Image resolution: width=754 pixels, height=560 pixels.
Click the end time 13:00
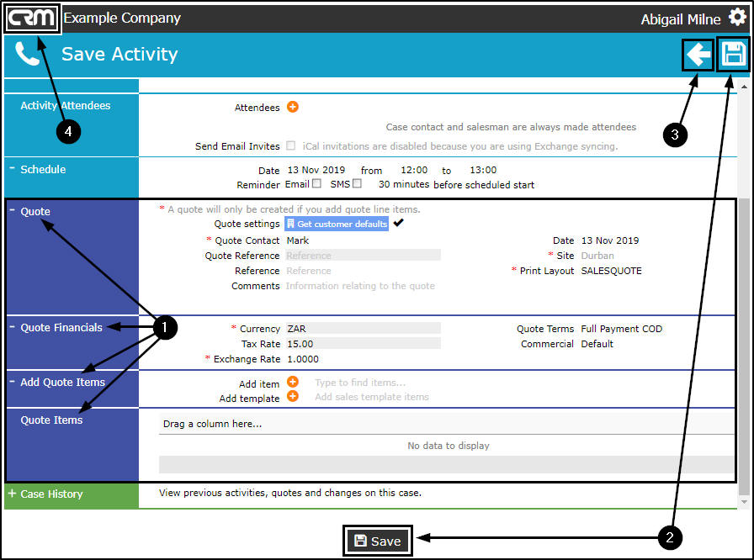[x=483, y=170]
